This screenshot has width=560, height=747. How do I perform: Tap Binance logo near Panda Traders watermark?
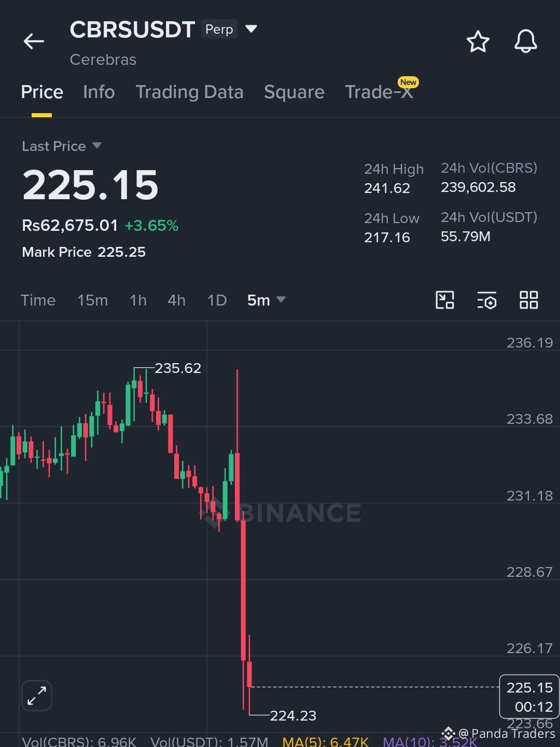point(449,734)
